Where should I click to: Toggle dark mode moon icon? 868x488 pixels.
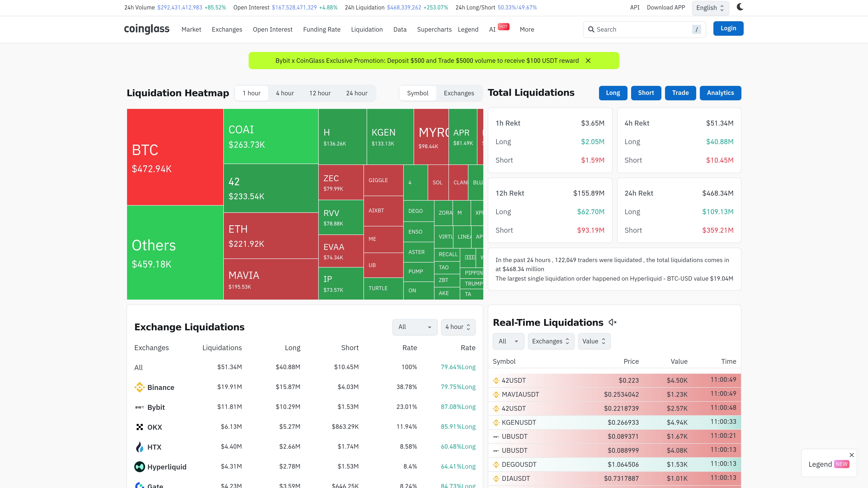tap(740, 7)
